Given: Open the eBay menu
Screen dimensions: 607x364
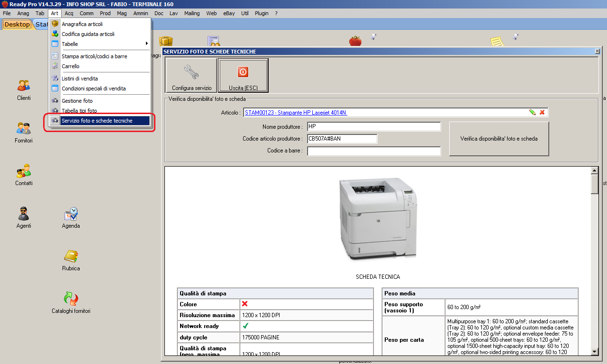Looking at the screenshot, I should coord(229,13).
